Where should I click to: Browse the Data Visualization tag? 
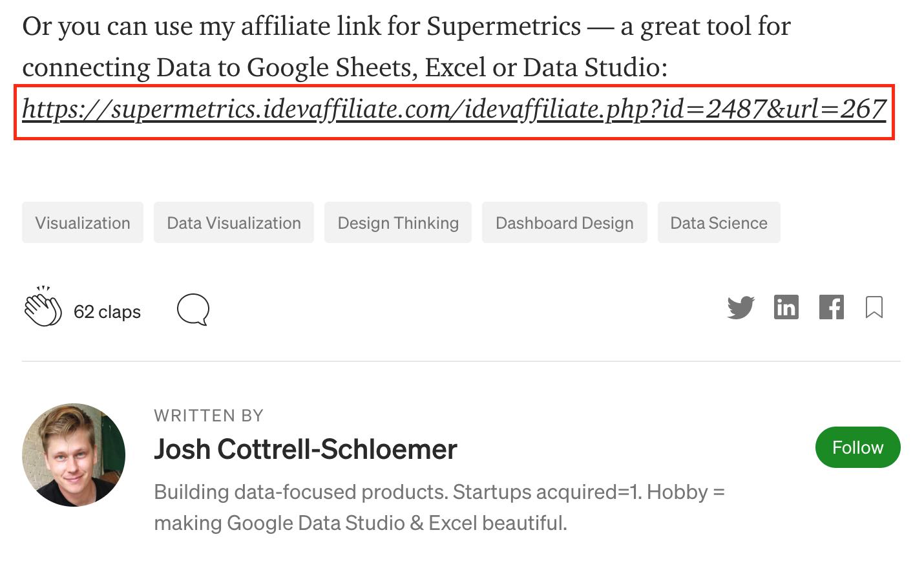[234, 223]
